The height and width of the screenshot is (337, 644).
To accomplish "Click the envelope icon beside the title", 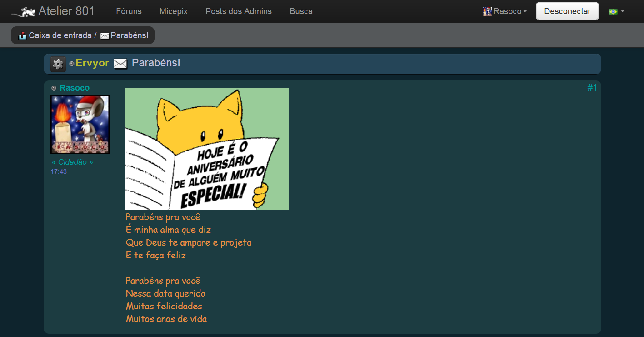I will tap(120, 64).
